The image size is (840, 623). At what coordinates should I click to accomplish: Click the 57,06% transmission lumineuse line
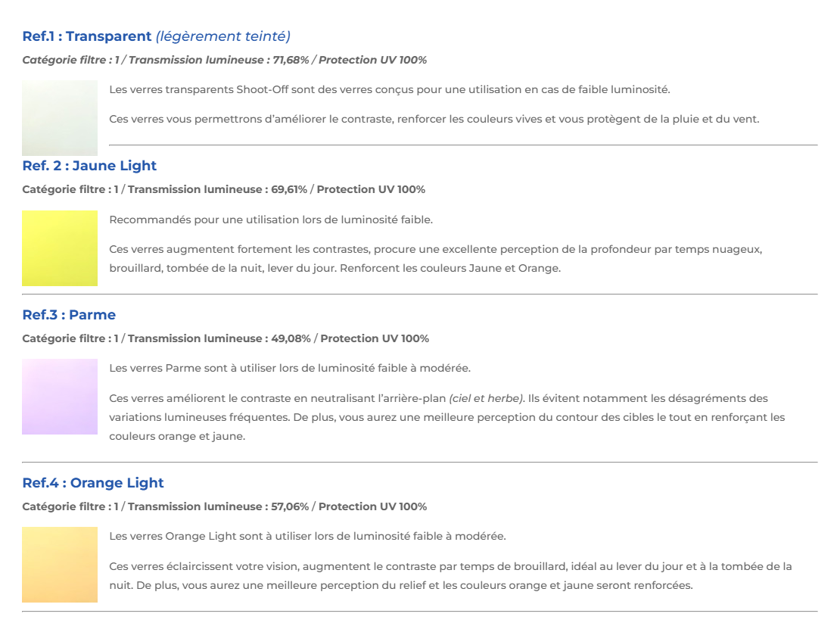[x=224, y=506]
